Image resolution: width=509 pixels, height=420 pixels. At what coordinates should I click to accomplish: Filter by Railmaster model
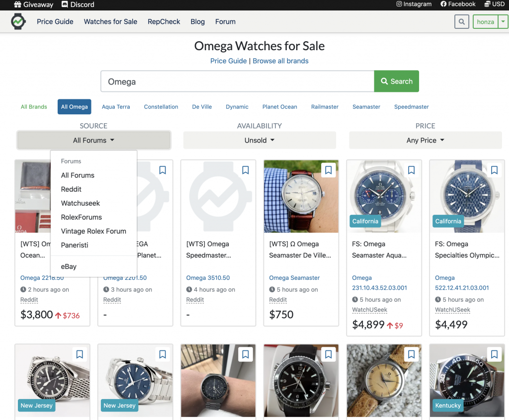pyautogui.click(x=325, y=107)
